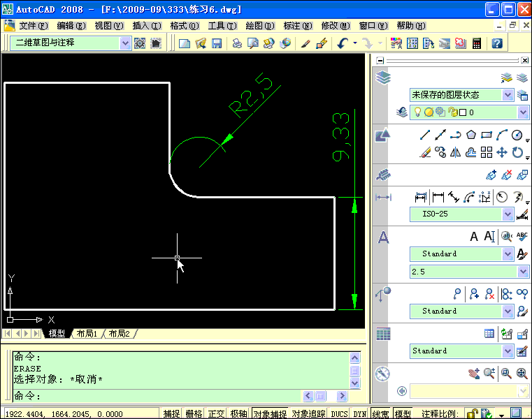This screenshot has height=419, width=532.
Task: Collapse the dashboard minus button
Action: tap(380, 61)
